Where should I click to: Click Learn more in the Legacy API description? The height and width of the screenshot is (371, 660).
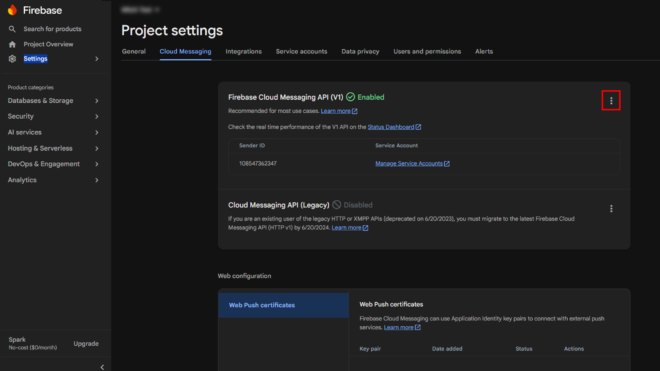click(x=346, y=228)
